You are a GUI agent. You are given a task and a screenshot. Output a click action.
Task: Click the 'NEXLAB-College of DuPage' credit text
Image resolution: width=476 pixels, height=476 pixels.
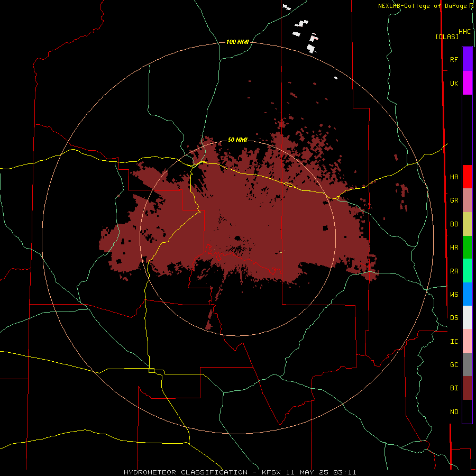(x=422, y=6)
